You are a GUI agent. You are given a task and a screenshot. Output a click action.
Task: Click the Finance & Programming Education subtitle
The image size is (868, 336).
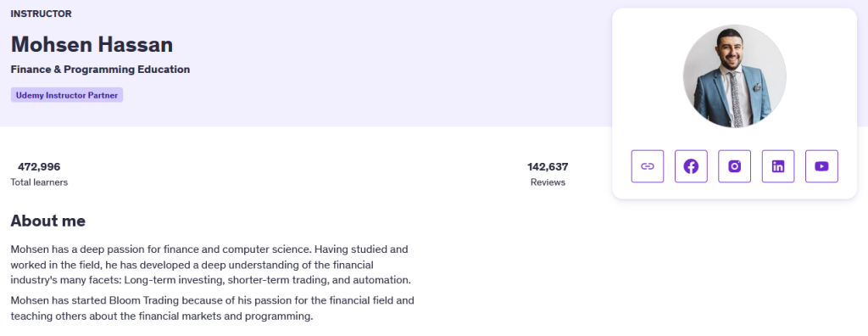point(100,70)
